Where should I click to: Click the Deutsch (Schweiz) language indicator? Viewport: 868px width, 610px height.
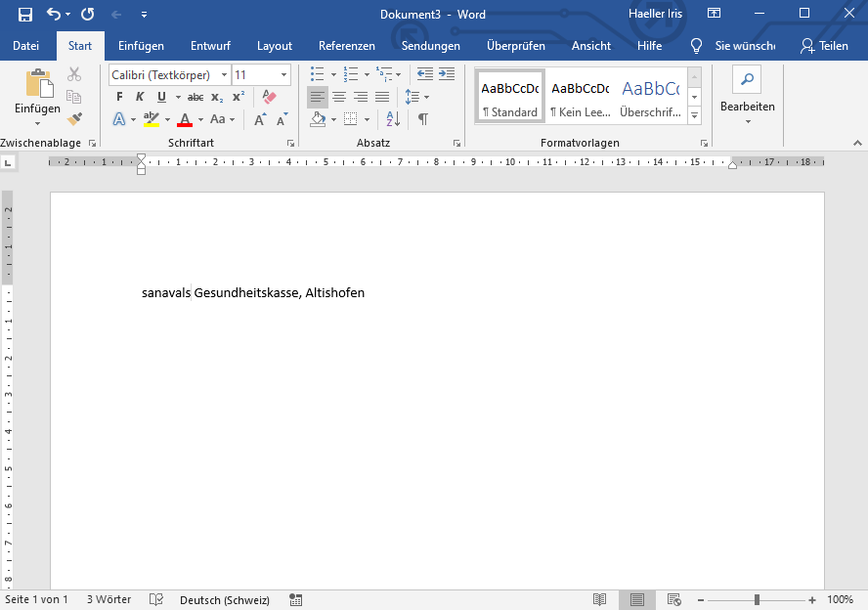click(225, 599)
